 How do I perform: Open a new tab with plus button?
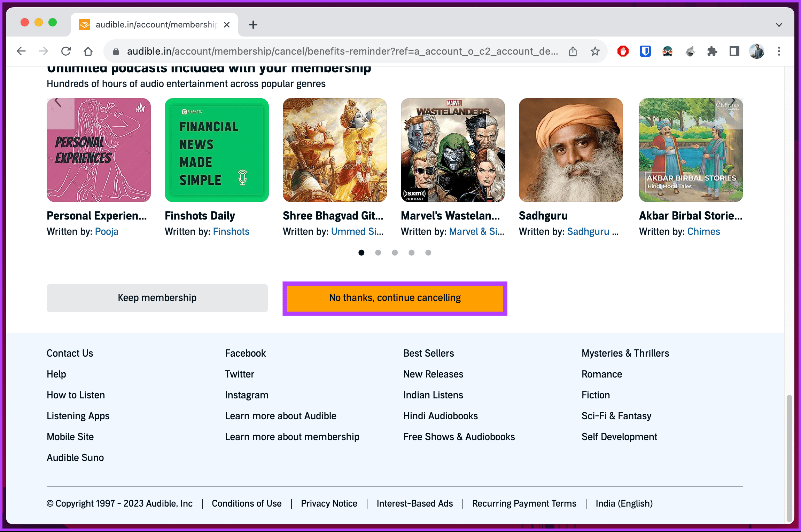253,25
